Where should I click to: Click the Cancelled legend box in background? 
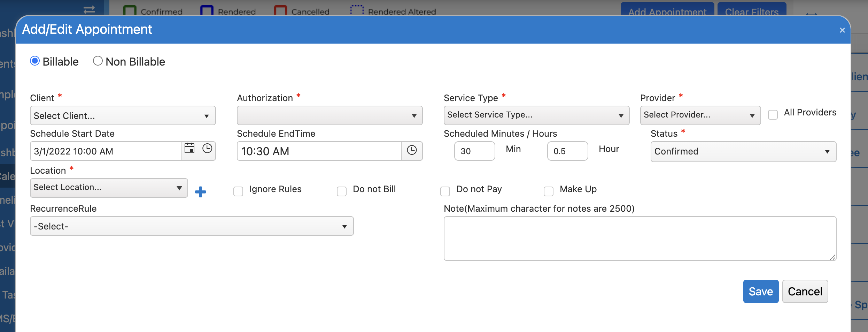[280, 10]
